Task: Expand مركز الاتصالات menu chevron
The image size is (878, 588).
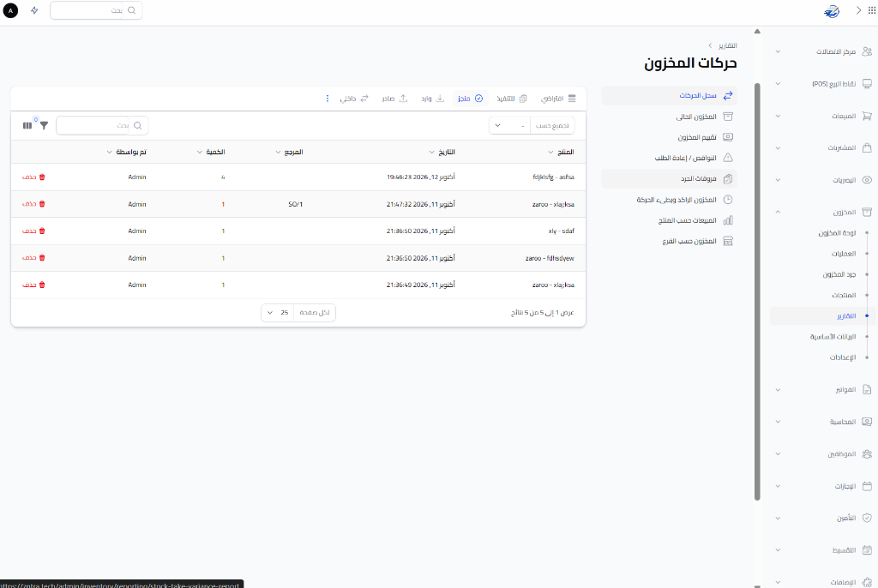Action: pos(778,51)
